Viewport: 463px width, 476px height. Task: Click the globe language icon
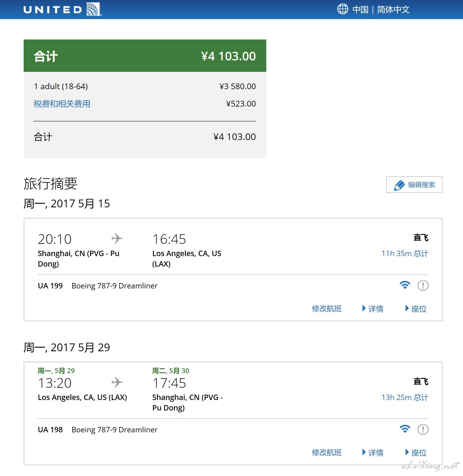[343, 9]
